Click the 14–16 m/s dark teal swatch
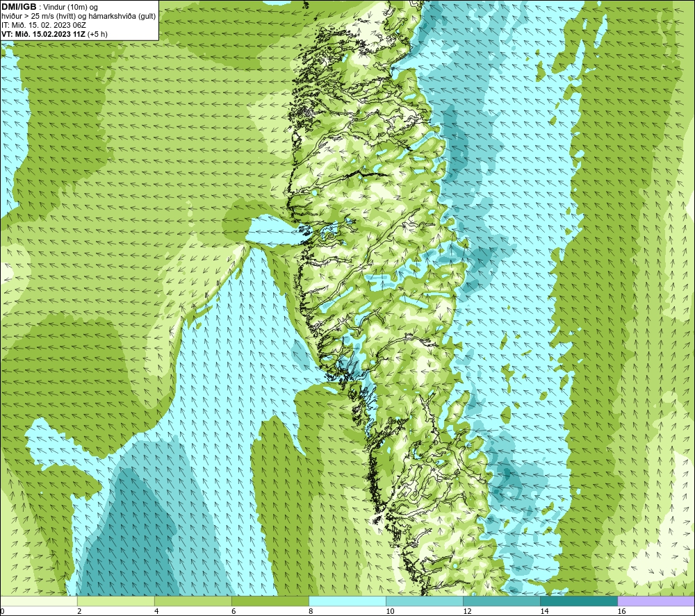The image size is (695, 616). [579, 601]
